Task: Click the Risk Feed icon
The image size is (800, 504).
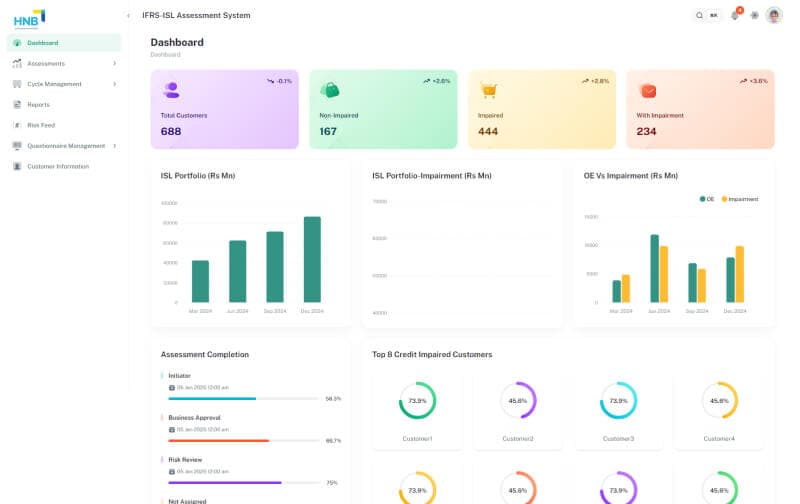Action: (17, 125)
